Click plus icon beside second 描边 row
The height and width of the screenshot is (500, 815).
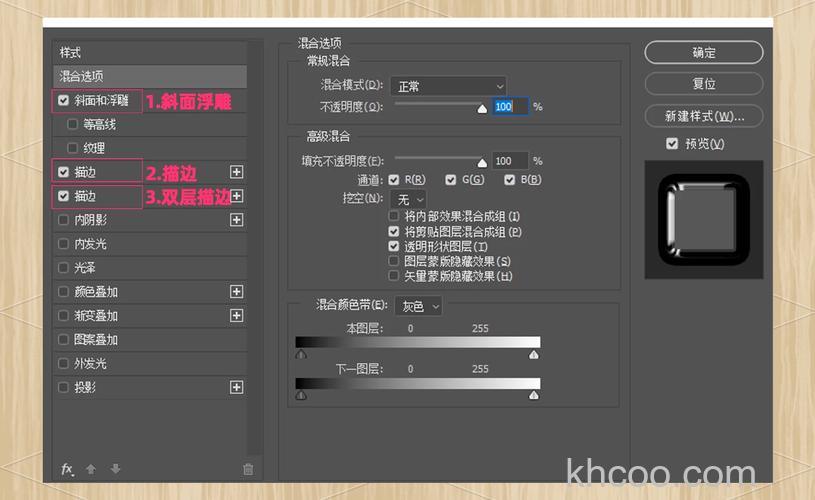(237, 196)
